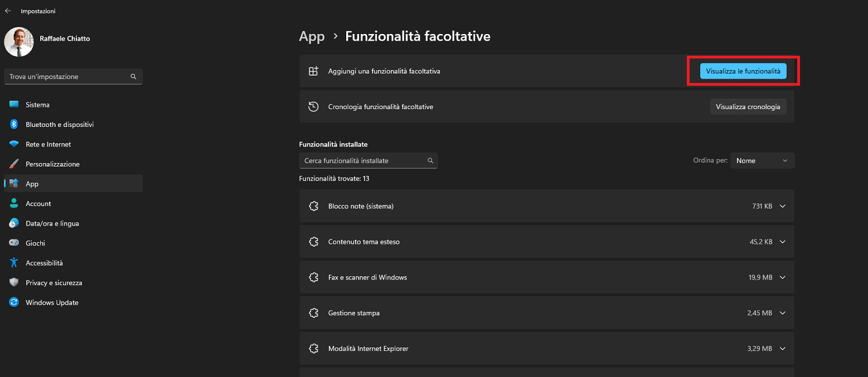Viewport: 868px width, 377px height.
Task: Open Privacy e sicurezza shield icon
Action: pyautogui.click(x=14, y=282)
